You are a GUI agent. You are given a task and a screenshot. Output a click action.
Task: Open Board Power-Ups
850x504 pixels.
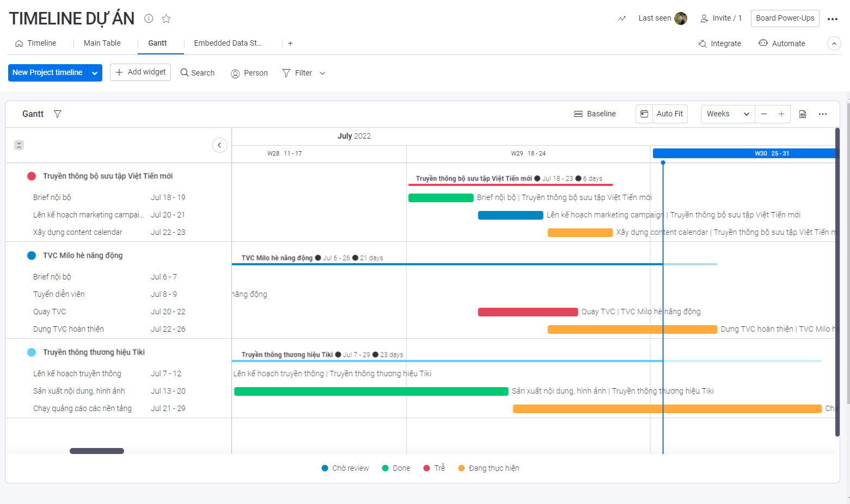[x=785, y=18]
